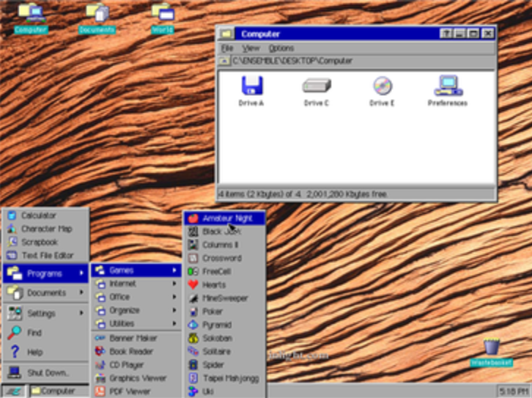Open the Drive A floppy icon
The height and width of the screenshot is (398, 532).
point(252,86)
